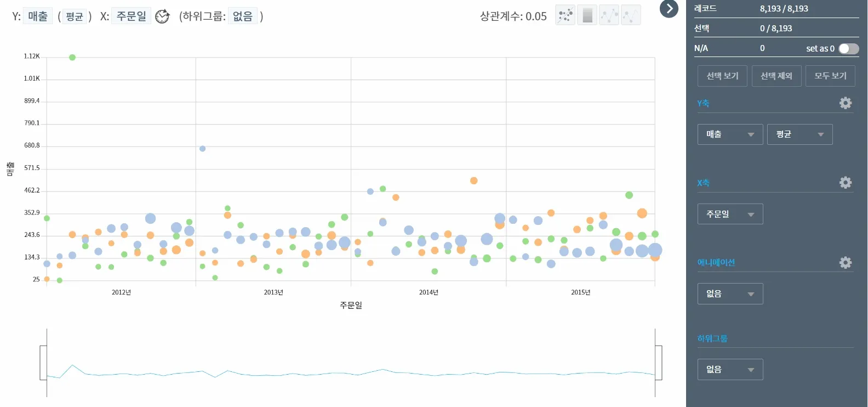Select the scatter with trendline chart icon
868x407 pixels.
pyautogui.click(x=565, y=15)
